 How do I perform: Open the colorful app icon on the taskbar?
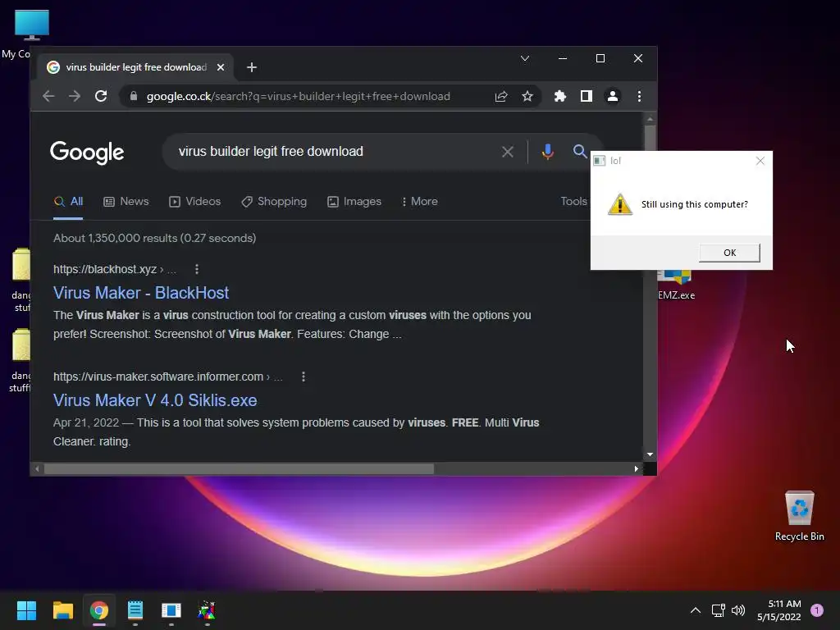tap(207, 610)
